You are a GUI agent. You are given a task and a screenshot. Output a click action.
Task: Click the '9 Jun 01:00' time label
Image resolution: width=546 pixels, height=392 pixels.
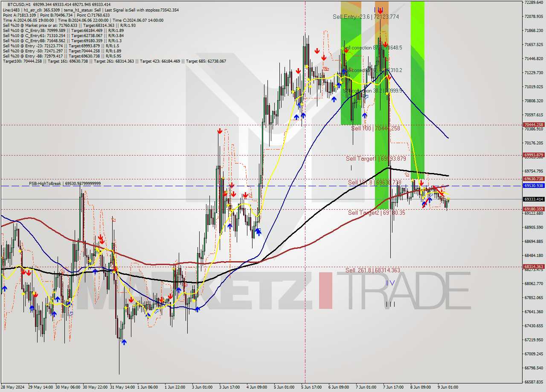point(447,387)
